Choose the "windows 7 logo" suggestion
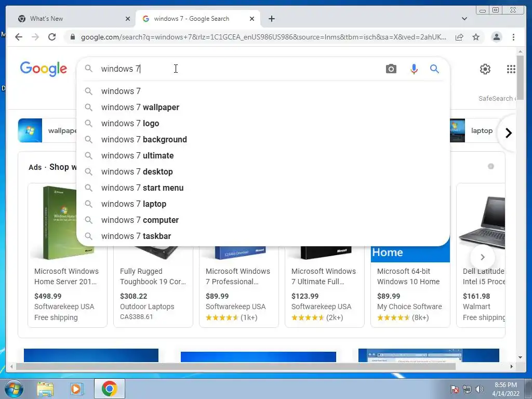532x399 pixels. tap(263, 124)
